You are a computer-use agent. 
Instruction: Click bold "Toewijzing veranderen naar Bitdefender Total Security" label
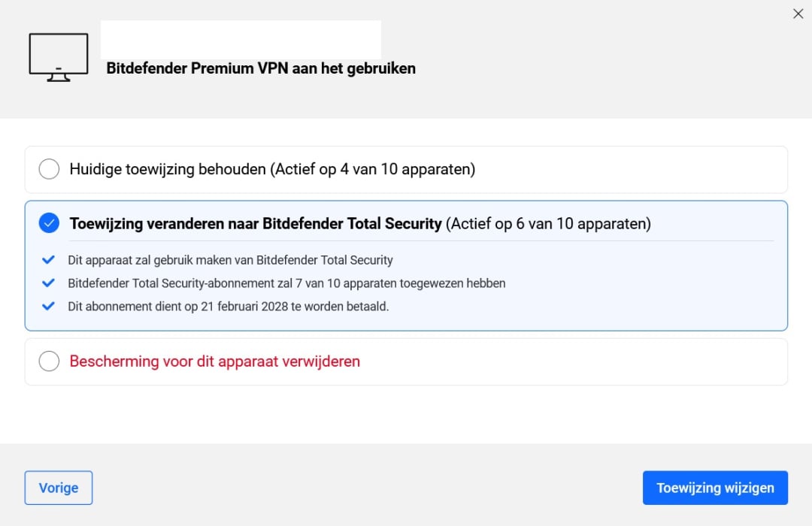tap(256, 223)
